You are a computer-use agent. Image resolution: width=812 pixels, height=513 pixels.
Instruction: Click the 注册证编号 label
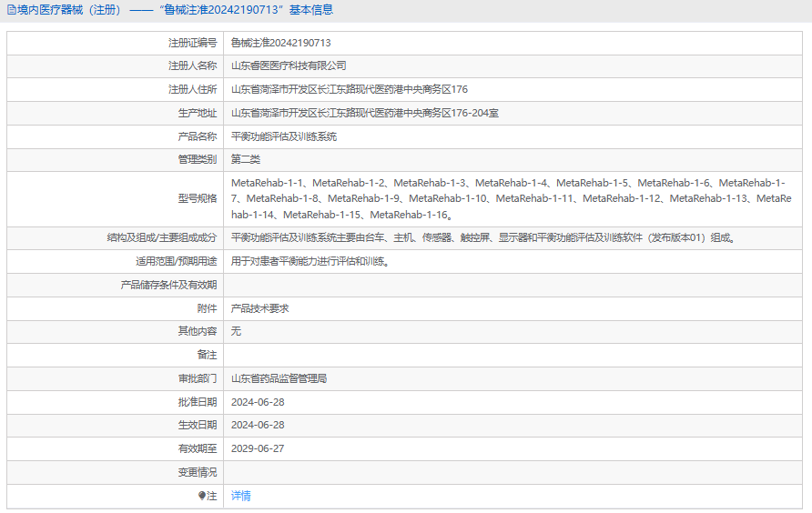(x=192, y=43)
